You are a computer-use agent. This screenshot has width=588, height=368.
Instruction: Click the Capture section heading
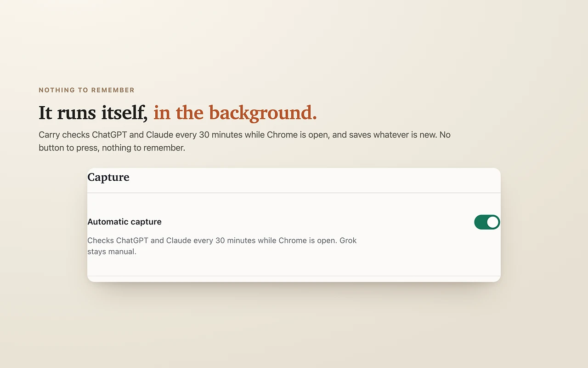coord(108,177)
